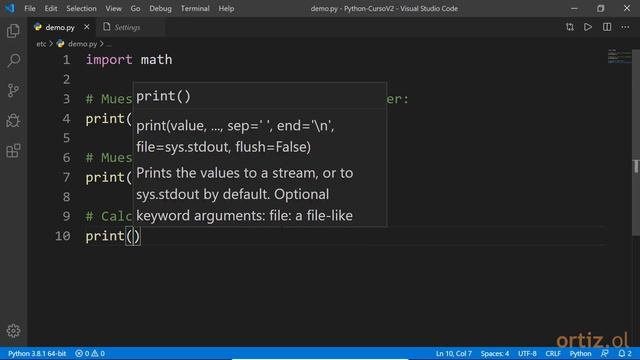Open the File menu
Image resolution: width=640 pixels, height=360 pixels.
(30, 9)
